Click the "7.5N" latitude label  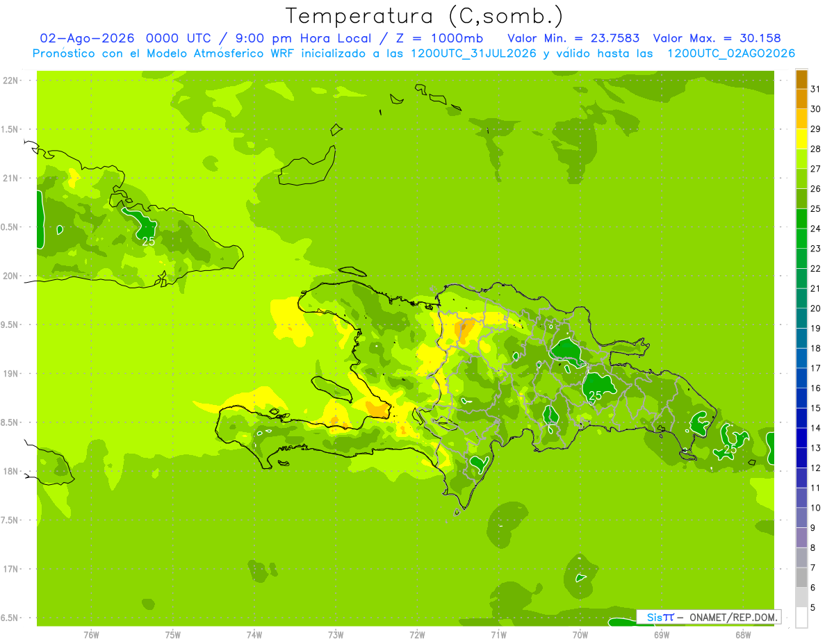click(x=10, y=520)
